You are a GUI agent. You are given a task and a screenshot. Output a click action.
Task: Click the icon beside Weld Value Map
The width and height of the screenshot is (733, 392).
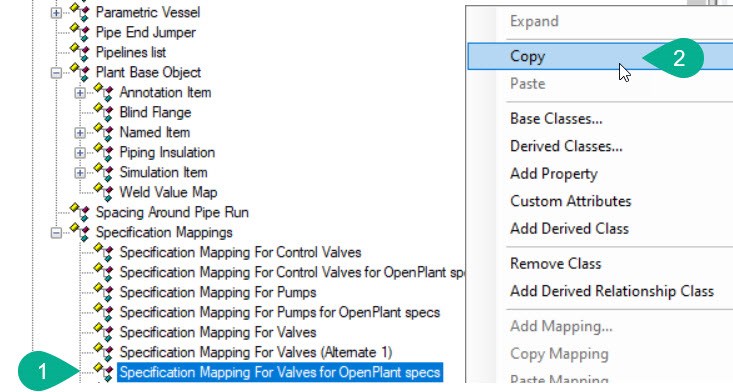click(x=103, y=192)
